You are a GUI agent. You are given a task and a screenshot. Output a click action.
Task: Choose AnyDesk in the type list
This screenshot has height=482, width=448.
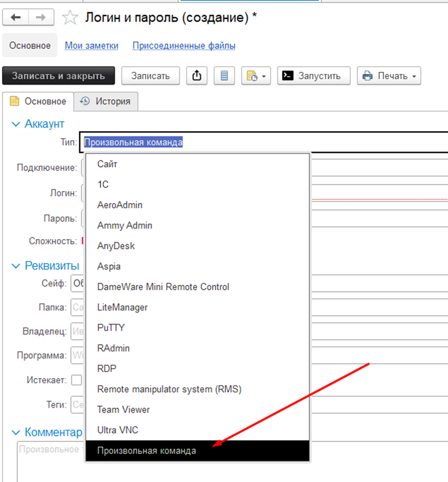(116, 246)
